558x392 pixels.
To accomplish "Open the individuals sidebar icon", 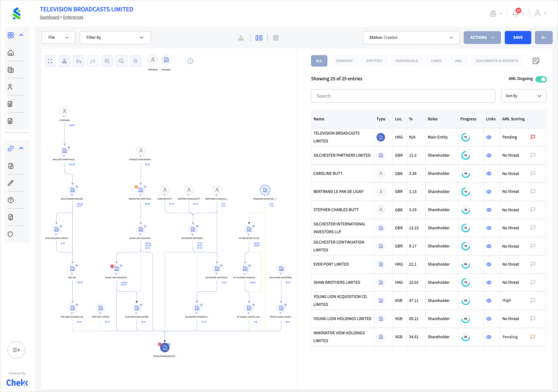I will (x=10, y=87).
